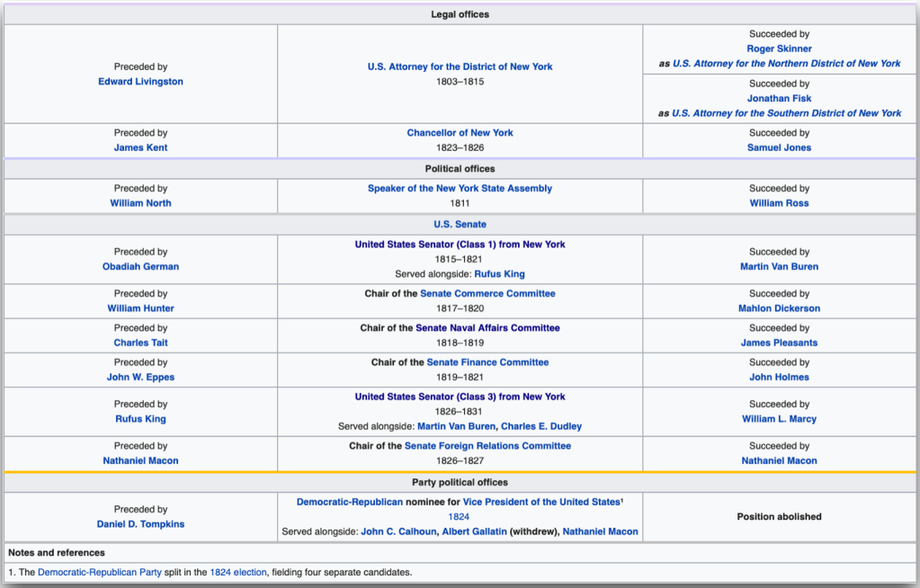
Task: Open the Chancellor of New York link
Action: (x=460, y=132)
